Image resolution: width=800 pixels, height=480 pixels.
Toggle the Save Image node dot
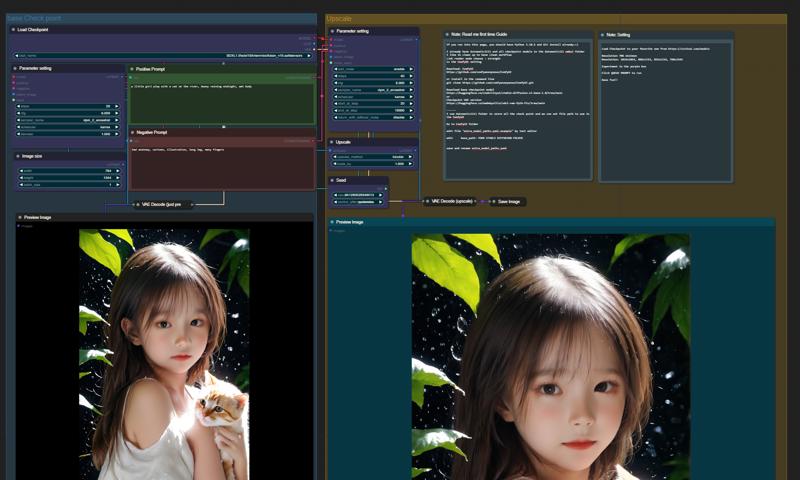click(492, 202)
